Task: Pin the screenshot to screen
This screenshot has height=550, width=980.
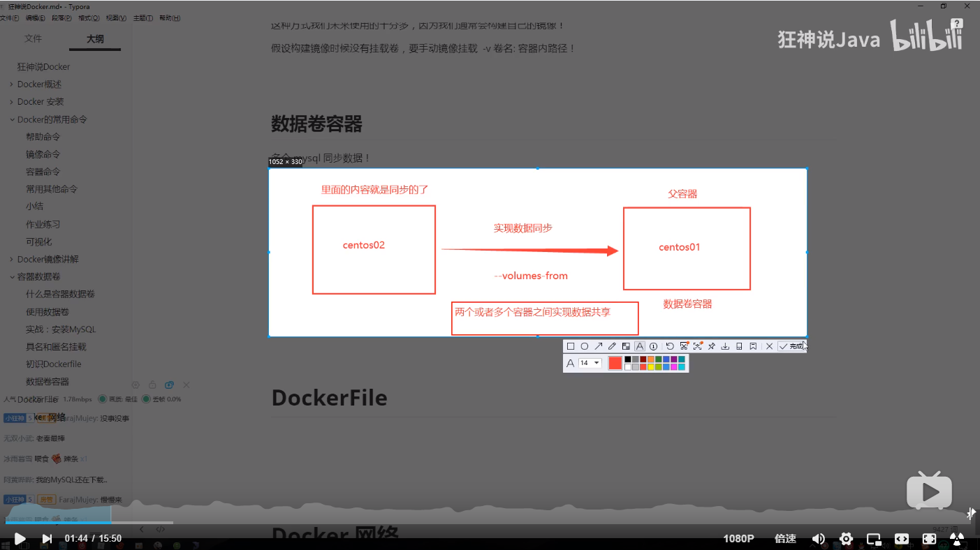Action: pos(711,346)
